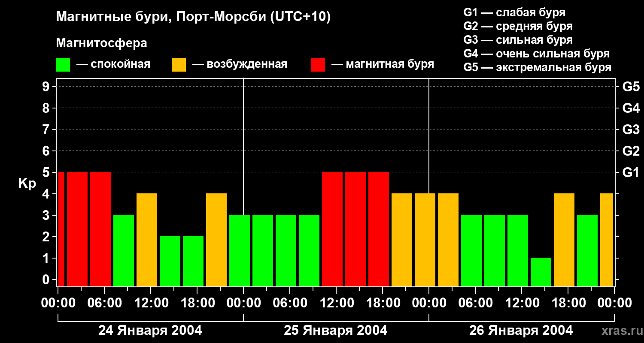
Task: Click the red 'магнитная буря' legend swatch
Action: tap(318, 65)
